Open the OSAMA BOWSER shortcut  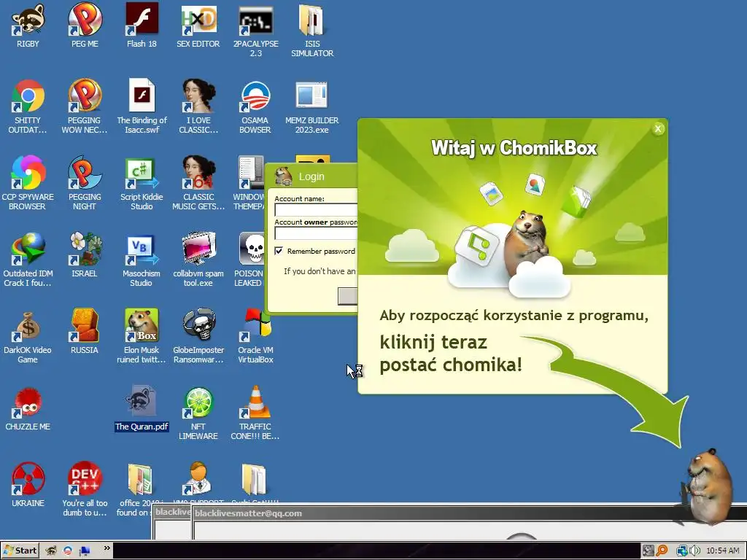(255, 96)
